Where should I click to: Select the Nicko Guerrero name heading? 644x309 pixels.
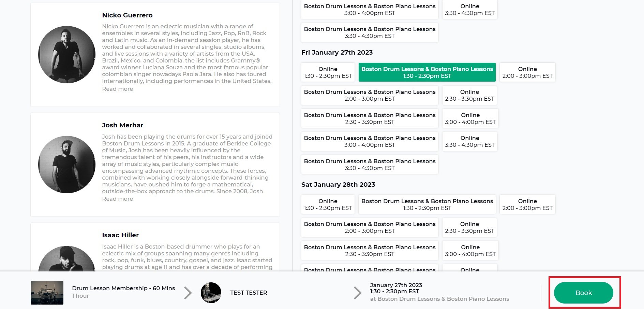(127, 15)
